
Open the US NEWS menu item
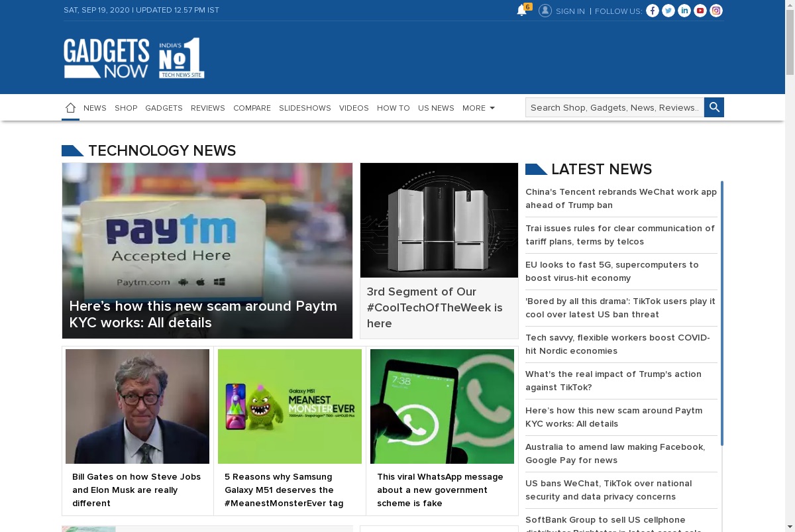(436, 108)
